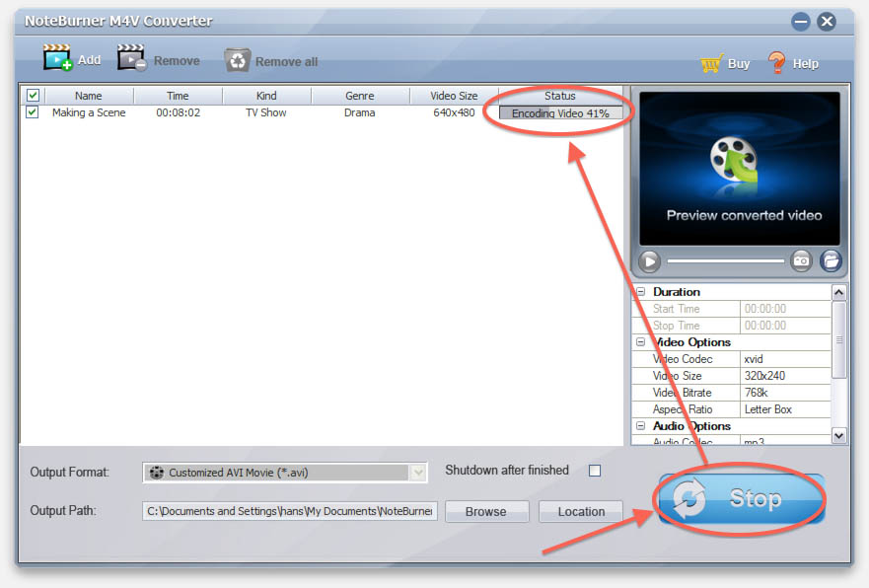Image resolution: width=869 pixels, height=588 pixels.
Task: Collapse the Video Options section
Action: coord(641,342)
